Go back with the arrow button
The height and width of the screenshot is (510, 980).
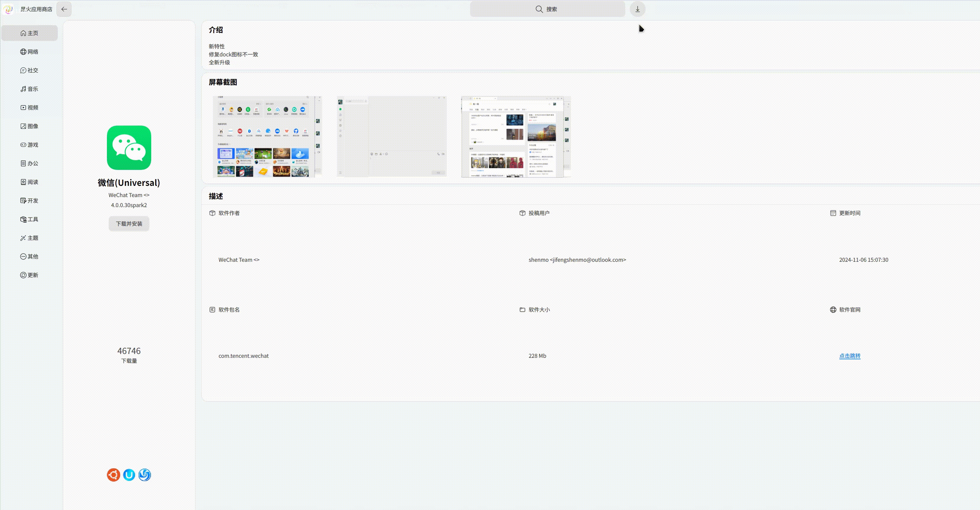tap(64, 9)
